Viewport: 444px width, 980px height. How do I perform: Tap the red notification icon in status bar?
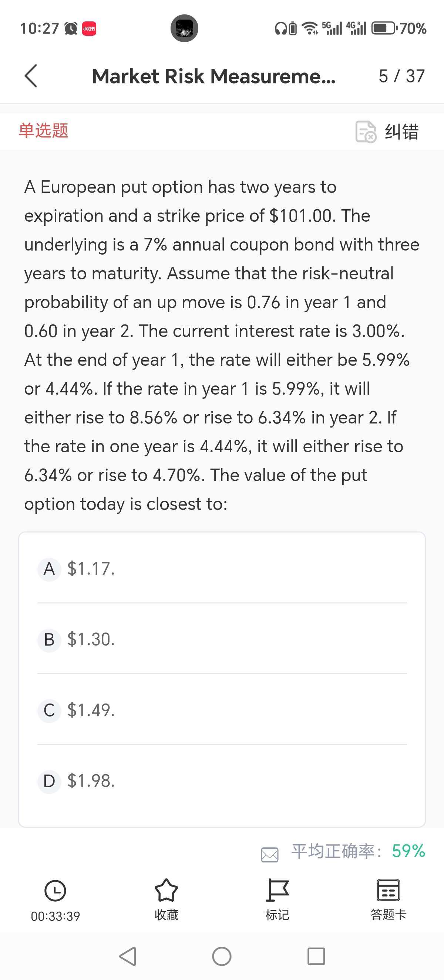click(89, 28)
